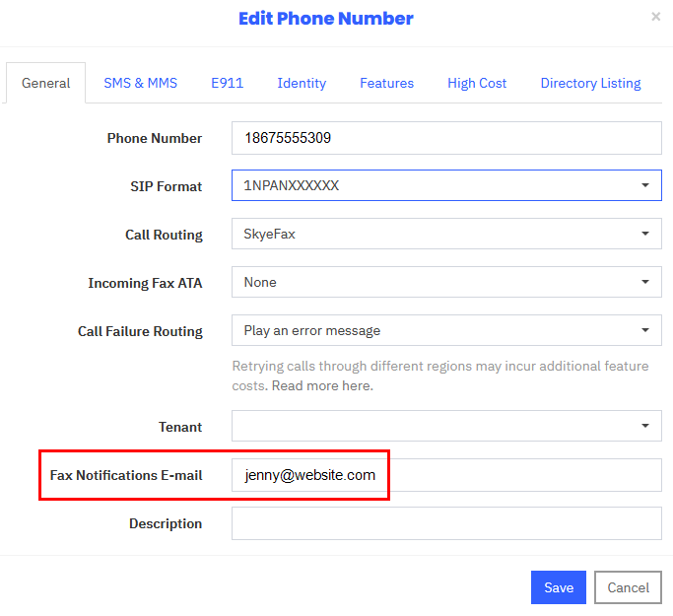Open the High Cost tab
Image resolution: width=673 pixels, height=616 pixels.
click(x=477, y=83)
